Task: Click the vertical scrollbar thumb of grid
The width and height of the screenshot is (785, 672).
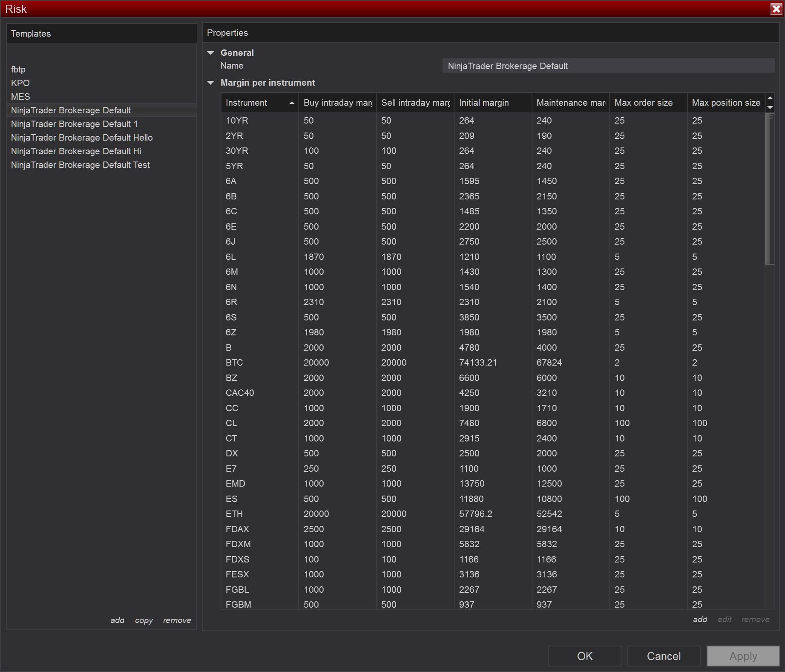Action: coord(770,189)
